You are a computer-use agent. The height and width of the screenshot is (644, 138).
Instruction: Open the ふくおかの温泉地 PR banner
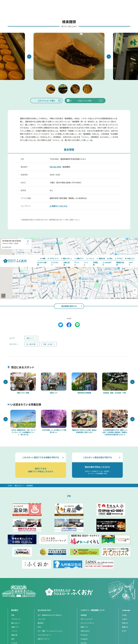tap(27, 510)
